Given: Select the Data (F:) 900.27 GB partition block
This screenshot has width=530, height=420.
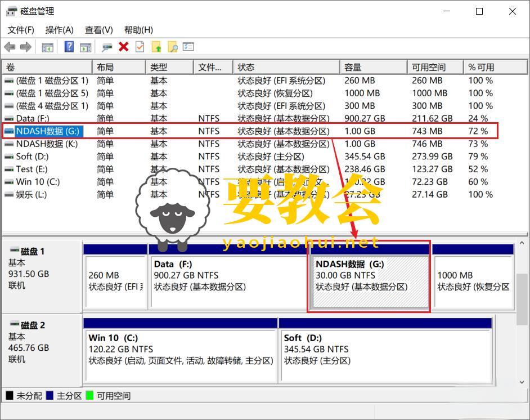Looking at the screenshot, I should (229, 276).
